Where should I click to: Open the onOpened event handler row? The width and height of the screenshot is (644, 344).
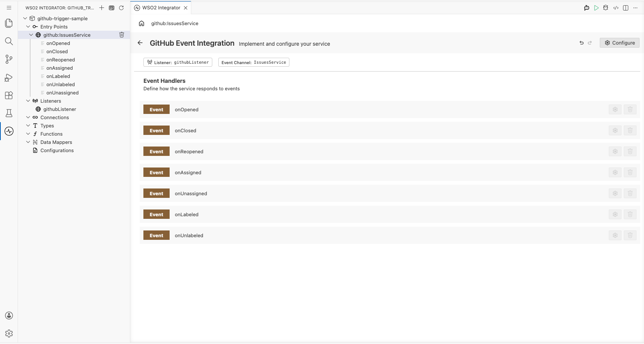[x=390, y=109]
